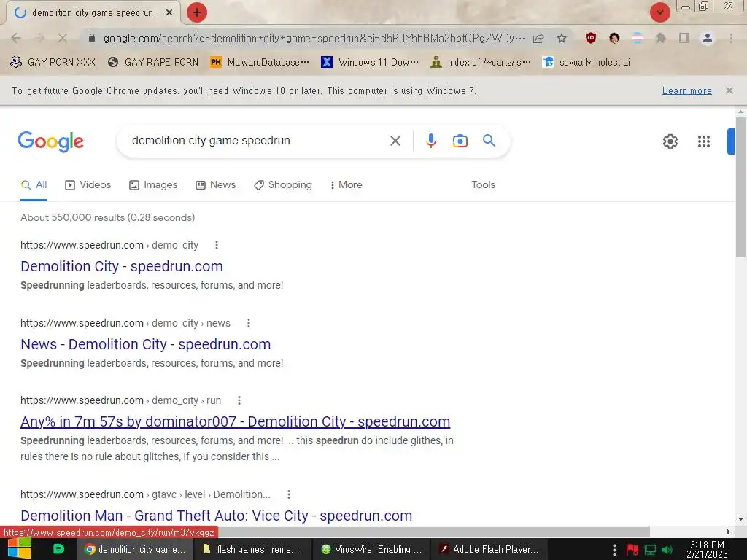Click the striped flag extension icon
Screen dimensions: 747x560
tap(638, 38)
